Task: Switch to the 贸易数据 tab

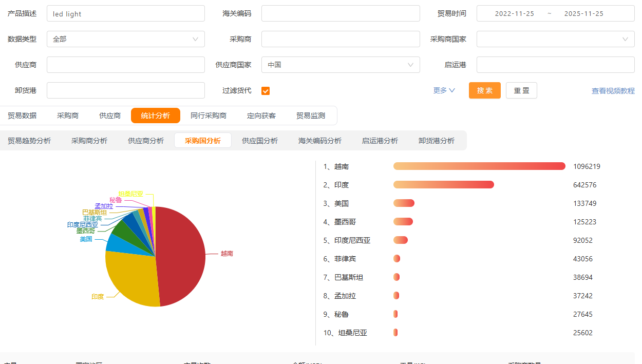Action: coord(22,116)
